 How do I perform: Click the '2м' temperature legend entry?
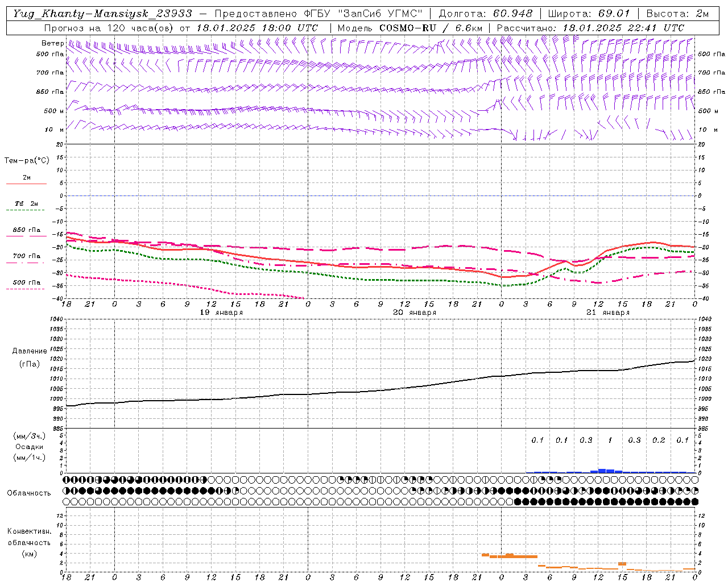click(27, 177)
